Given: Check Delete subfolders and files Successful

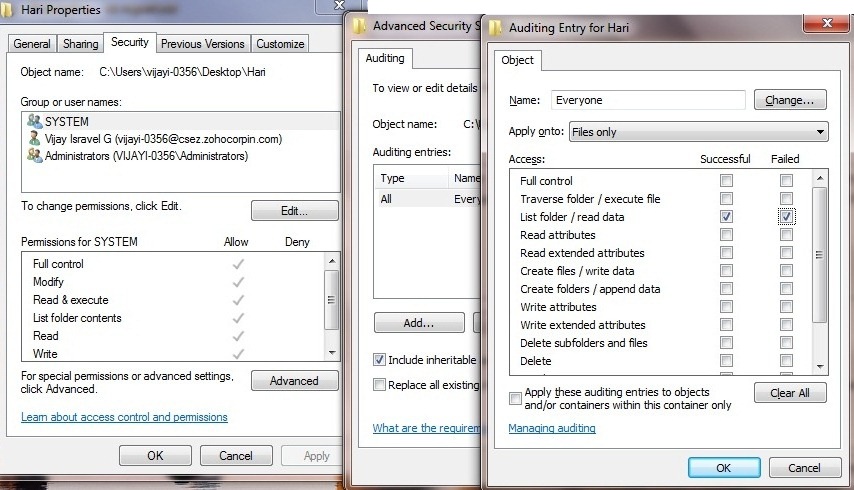Looking at the screenshot, I should (x=726, y=342).
